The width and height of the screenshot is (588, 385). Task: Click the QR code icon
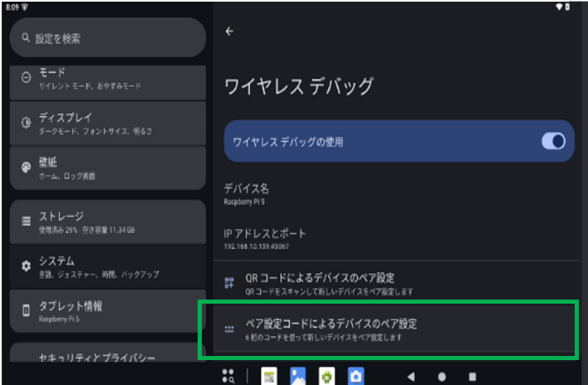pos(230,284)
